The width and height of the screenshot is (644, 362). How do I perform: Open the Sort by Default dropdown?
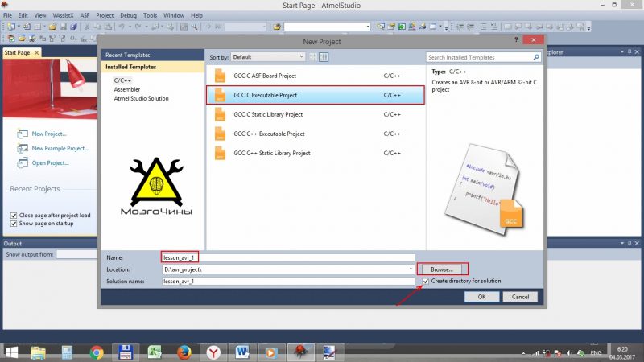(268, 57)
